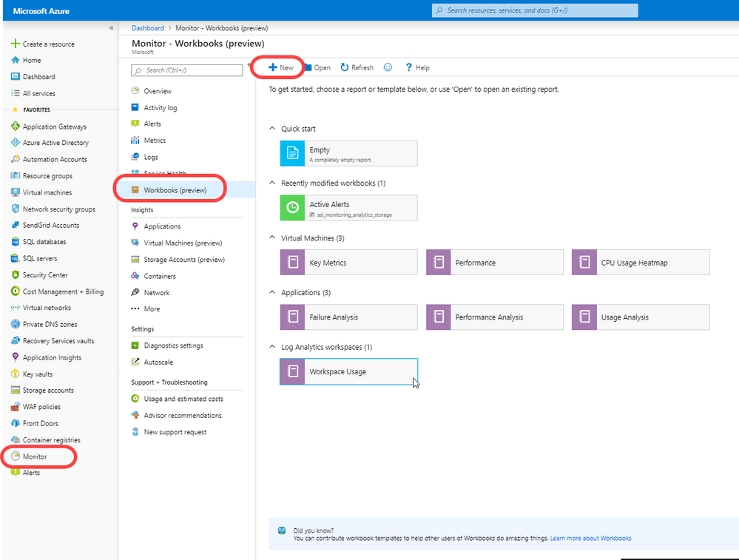Open Network under Insights
The height and width of the screenshot is (560, 739).
click(157, 293)
